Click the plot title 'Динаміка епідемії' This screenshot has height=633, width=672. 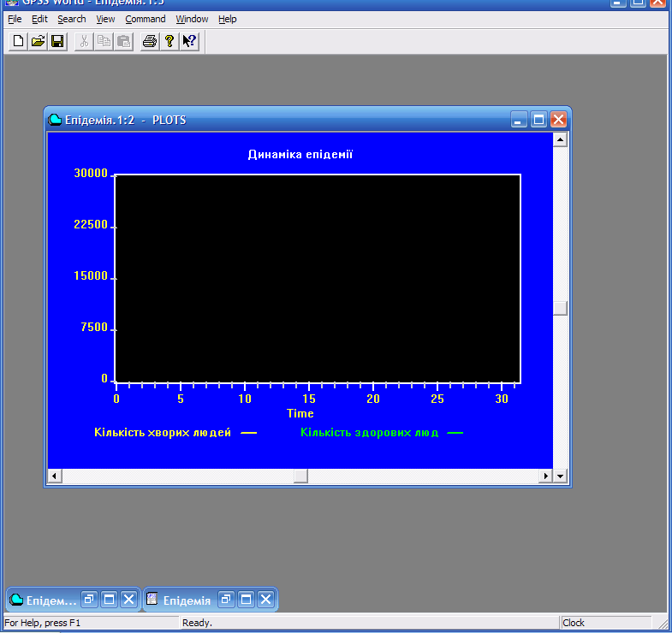300,154
